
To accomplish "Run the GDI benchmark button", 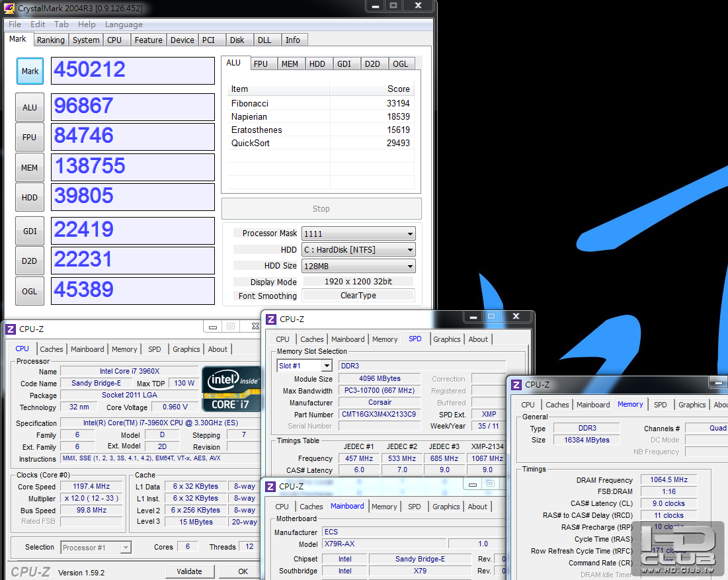I will (x=30, y=231).
